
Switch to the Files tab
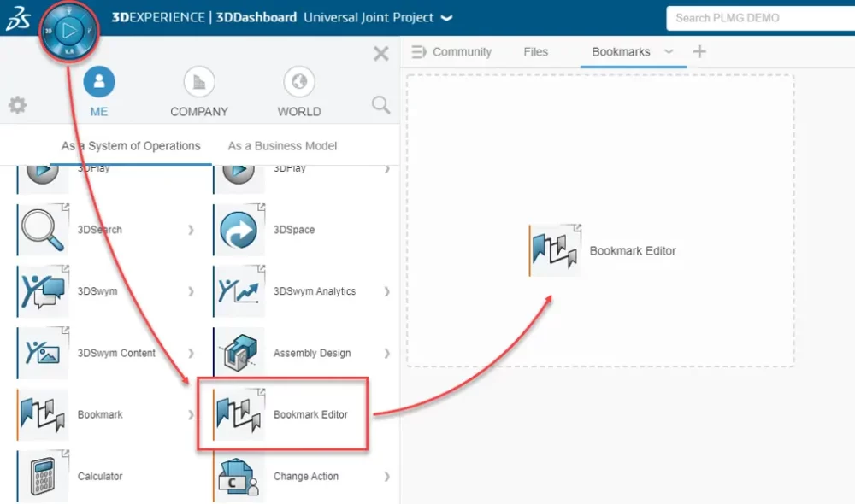click(535, 52)
